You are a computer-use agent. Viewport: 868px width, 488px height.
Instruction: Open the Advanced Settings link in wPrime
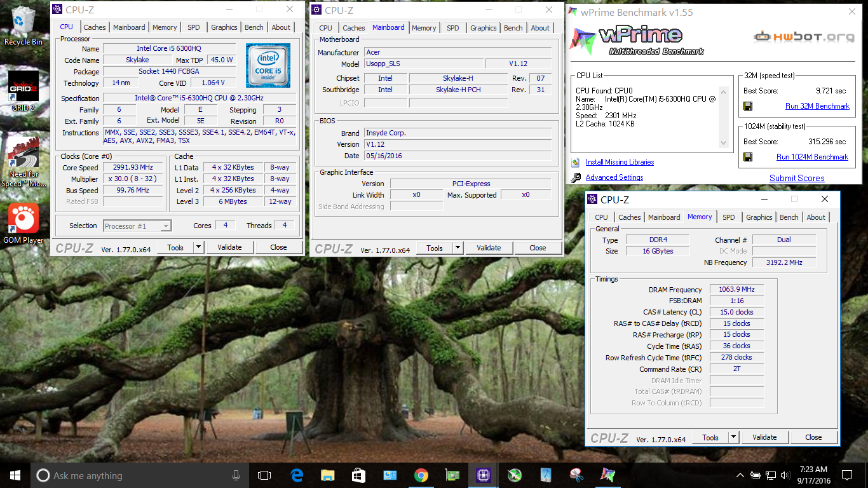click(x=614, y=178)
